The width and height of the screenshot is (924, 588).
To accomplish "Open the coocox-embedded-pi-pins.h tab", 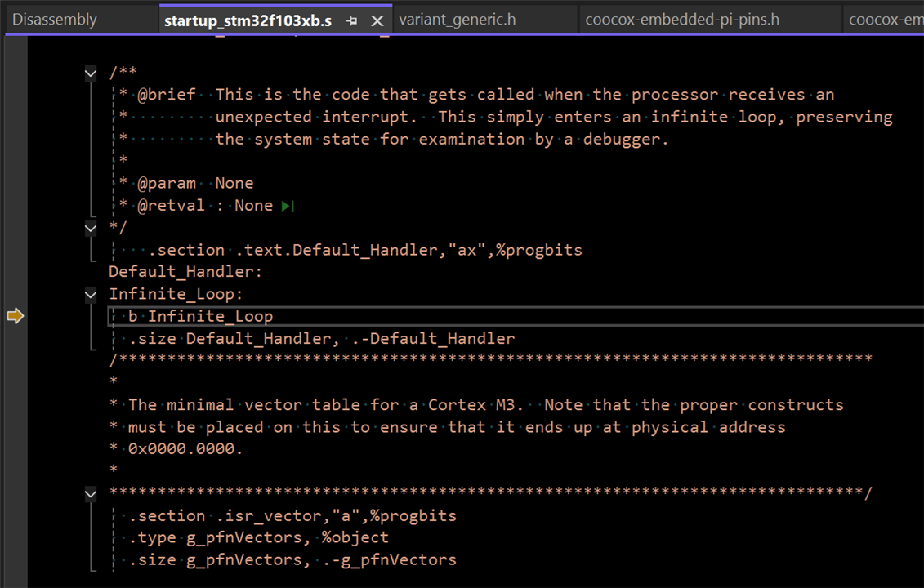I will point(682,20).
